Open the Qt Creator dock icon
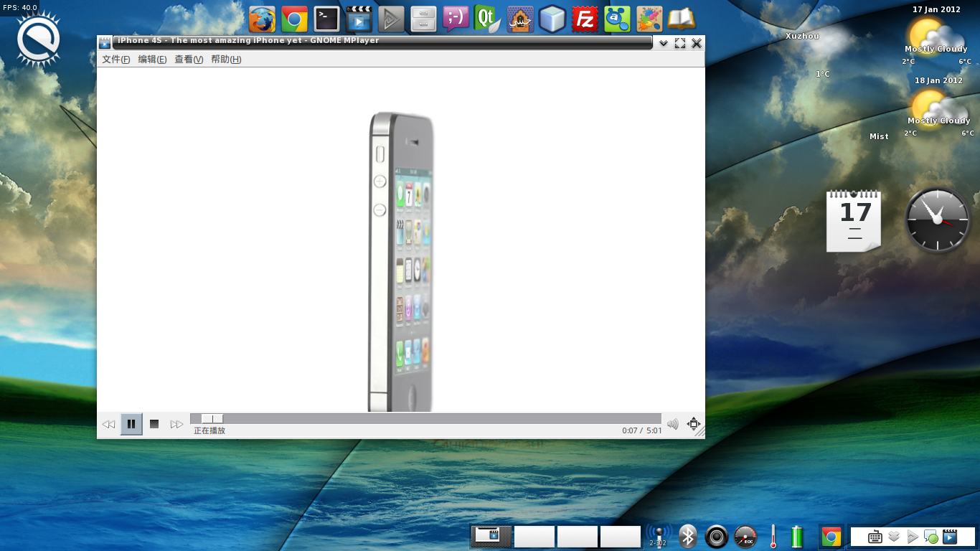 488,19
